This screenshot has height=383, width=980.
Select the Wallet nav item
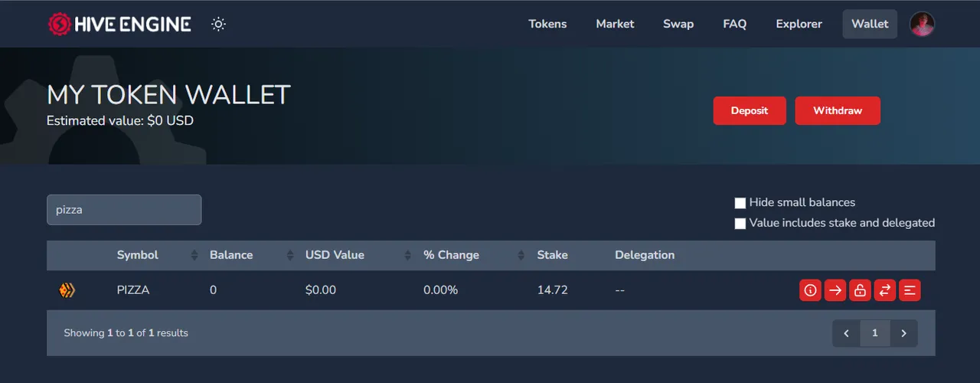pos(870,24)
